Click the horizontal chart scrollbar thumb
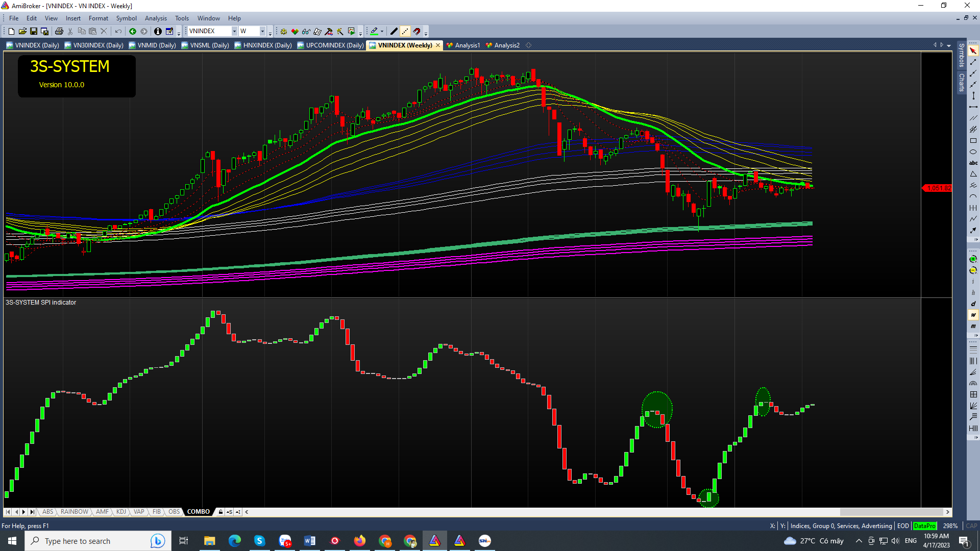 891,512
